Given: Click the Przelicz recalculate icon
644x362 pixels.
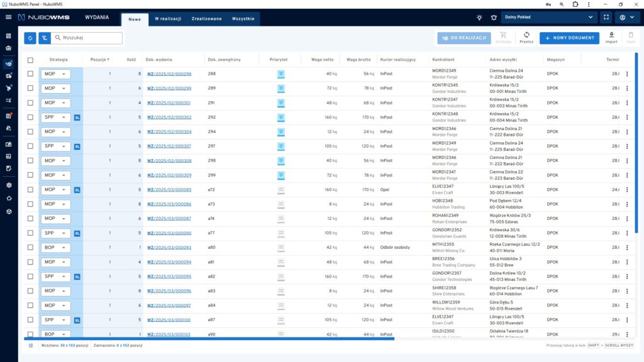Looking at the screenshot, I should tap(526, 38).
